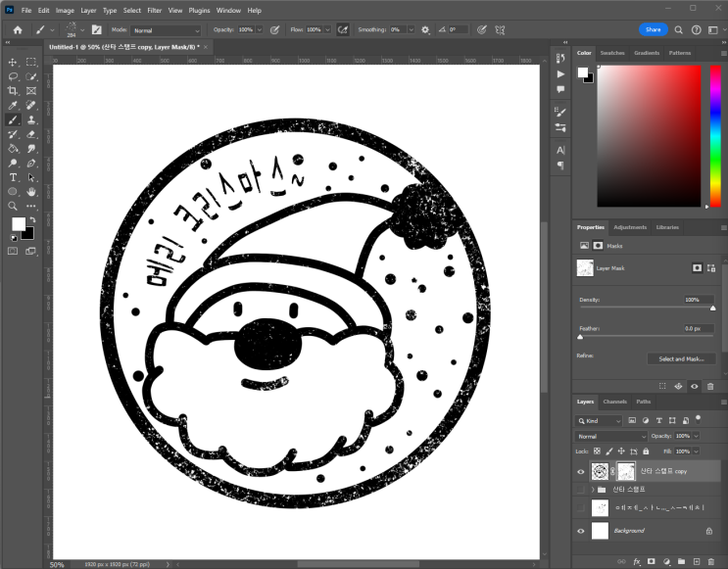Click the Share button
The image size is (728, 569).
tap(653, 30)
